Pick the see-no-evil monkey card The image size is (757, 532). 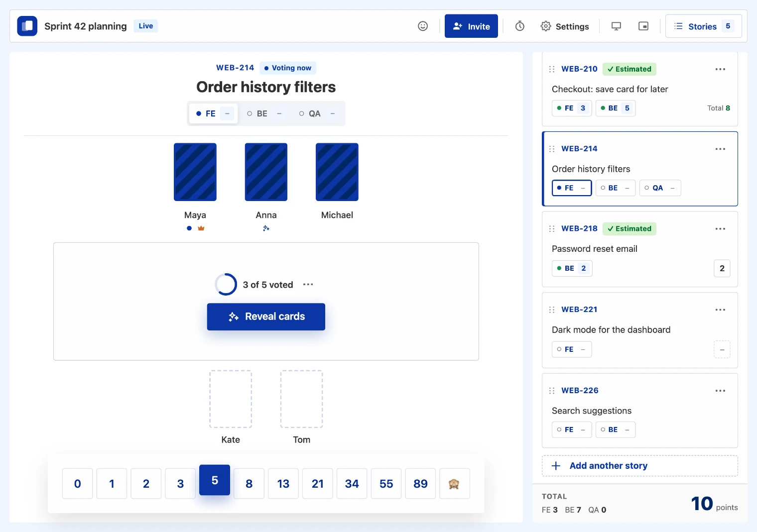(x=454, y=483)
